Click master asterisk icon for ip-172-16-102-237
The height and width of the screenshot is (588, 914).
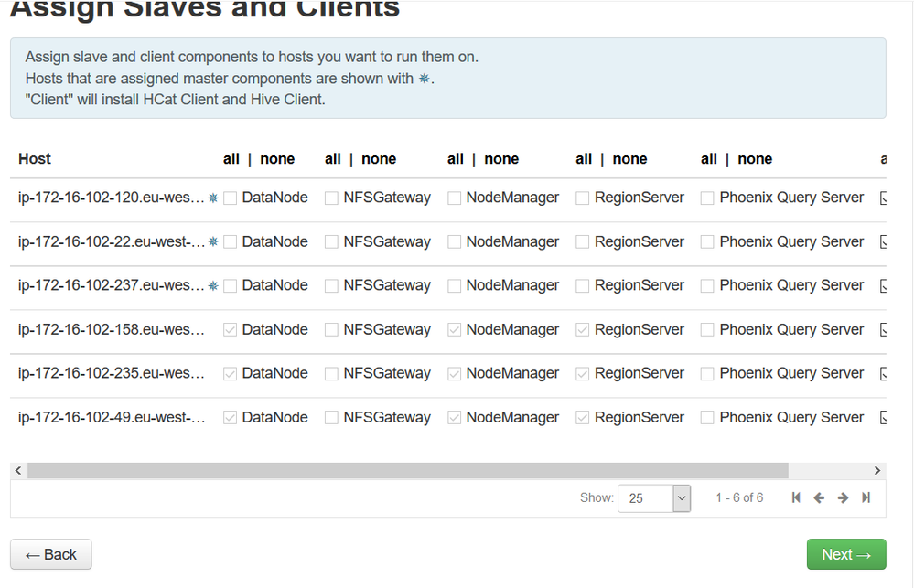pos(213,286)
